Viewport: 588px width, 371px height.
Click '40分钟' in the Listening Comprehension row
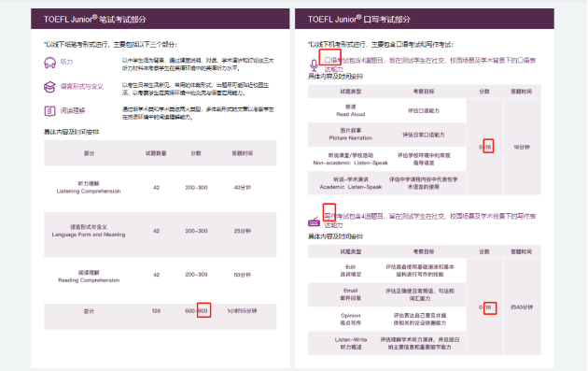[x=243, y=188]
